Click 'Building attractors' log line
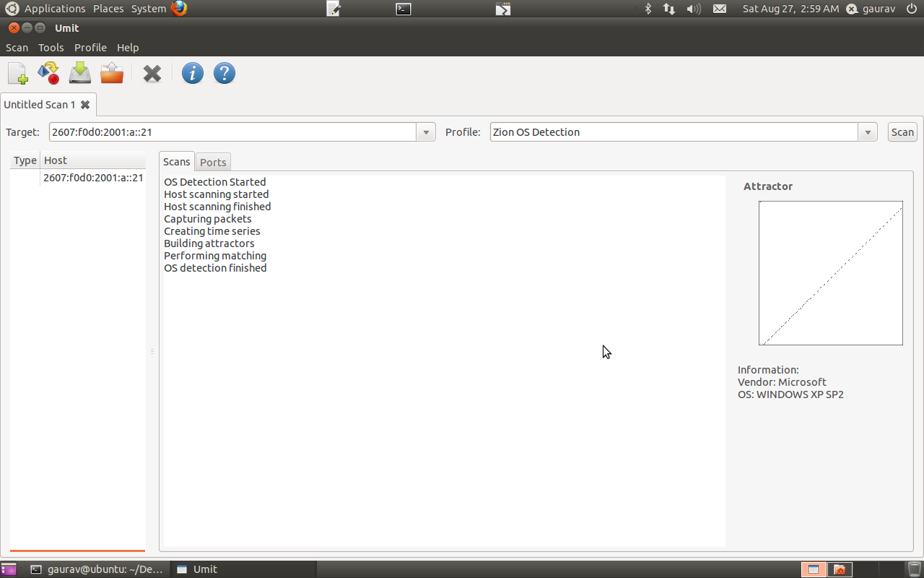924x578 pixels. pyautogui.click(x=209, y=243)
